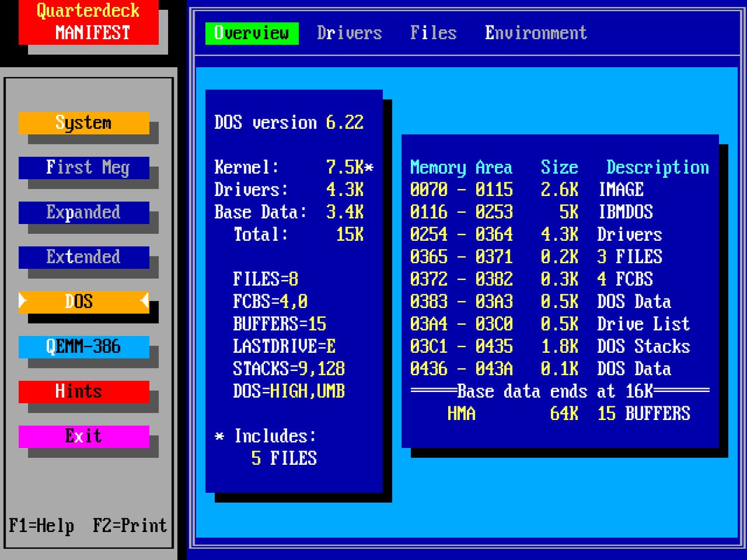Click the LASTDRIVE=E setting
747x560 pixels.
click(284, 347)
